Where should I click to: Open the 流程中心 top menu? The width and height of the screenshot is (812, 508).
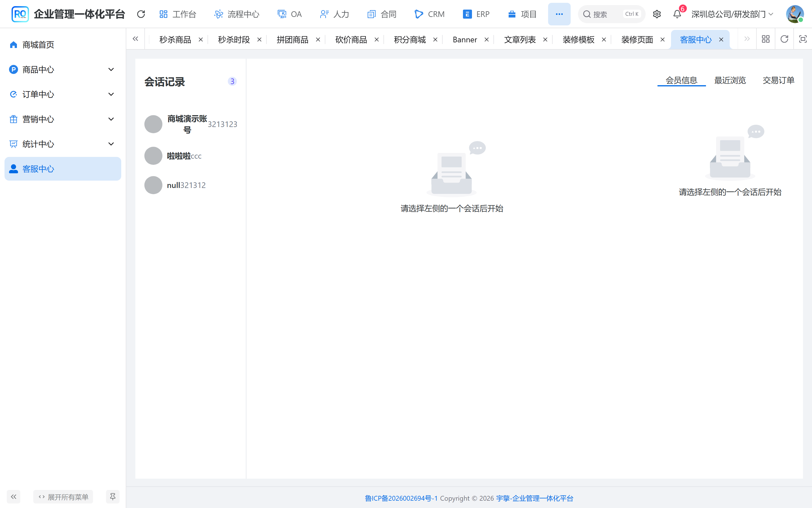pos(237,14)
